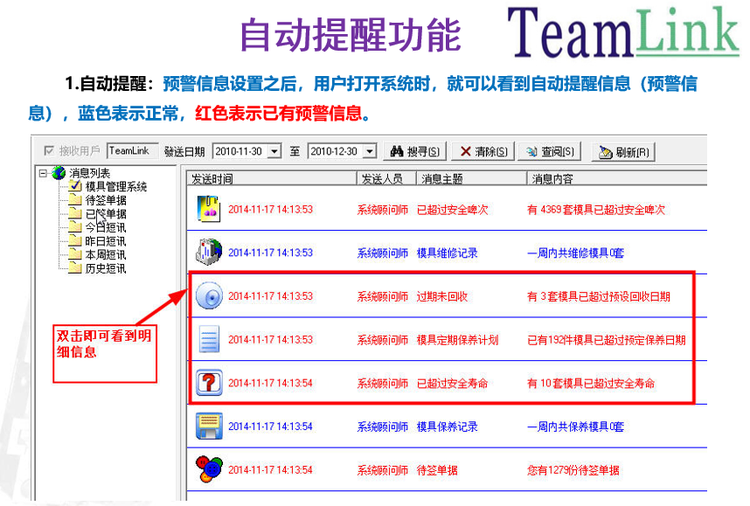Click message text 有 3套模具已超过预设回收日期

click(x=598, y=297)
